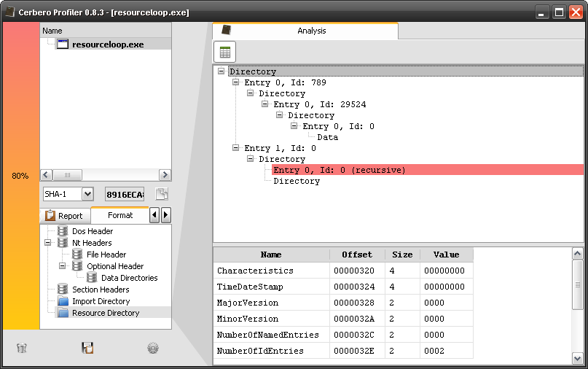
Task: Click the Offset column header
Action: pyautogui.click(x=357, y=255)
